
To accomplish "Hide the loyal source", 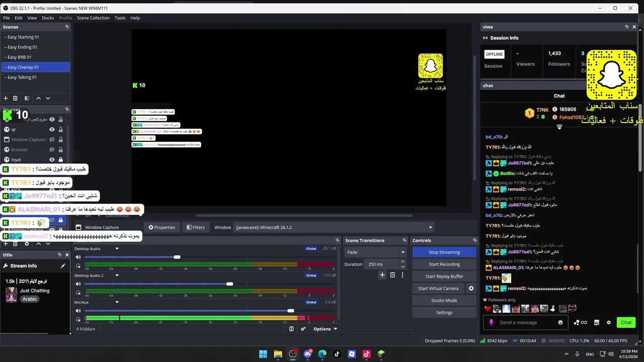I will 52,159.
